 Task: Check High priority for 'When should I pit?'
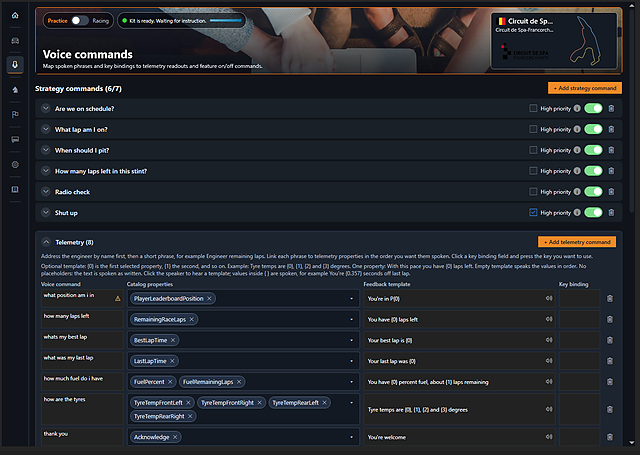click(x=533, y=150)
